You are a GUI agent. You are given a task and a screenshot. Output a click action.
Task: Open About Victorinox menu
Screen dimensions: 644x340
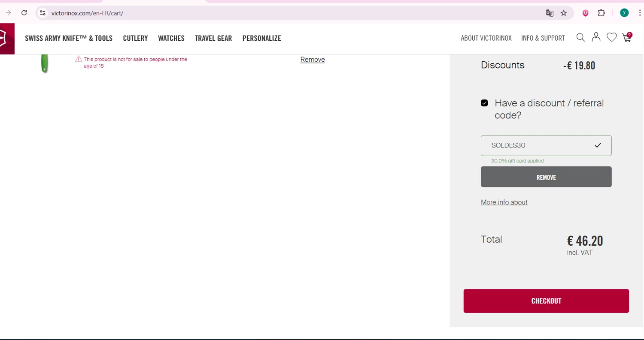coord(486,38)
